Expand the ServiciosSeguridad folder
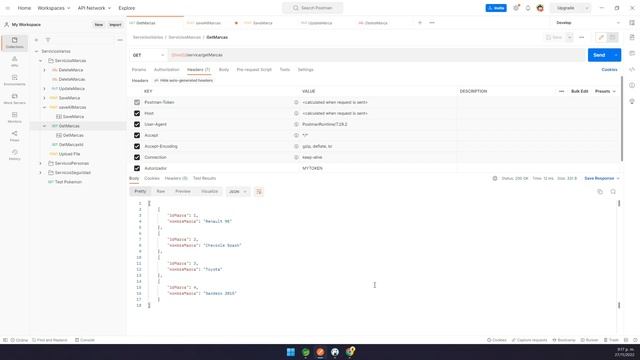Viewport: 640px width, 360px height. pos(40,173)
